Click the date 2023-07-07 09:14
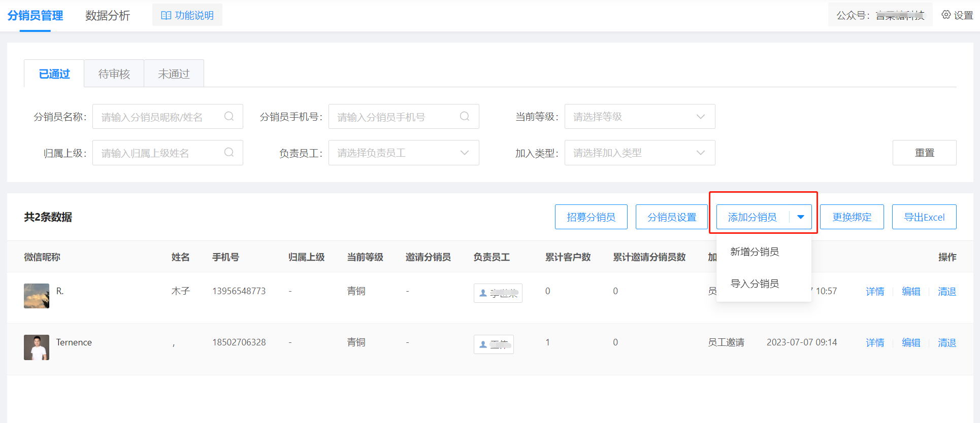The width and height of the screenshot is (980, 423). (x=802, y=342)
